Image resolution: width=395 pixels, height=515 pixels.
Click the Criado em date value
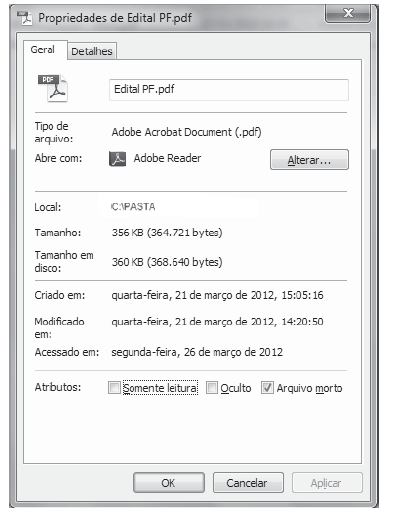tap(217, 295)
